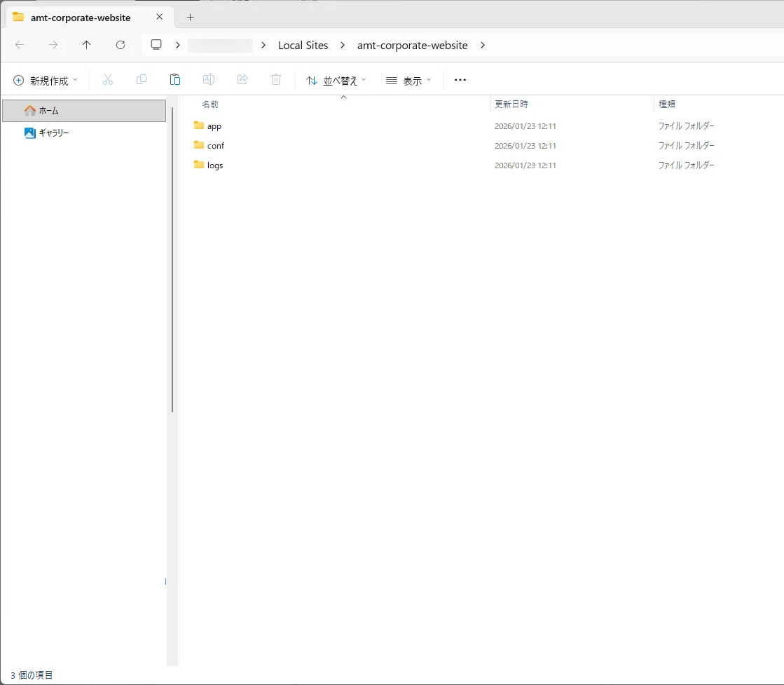Click the Cut scissors icon
This screenshot has height=685, width=784.
coord(108,80)
